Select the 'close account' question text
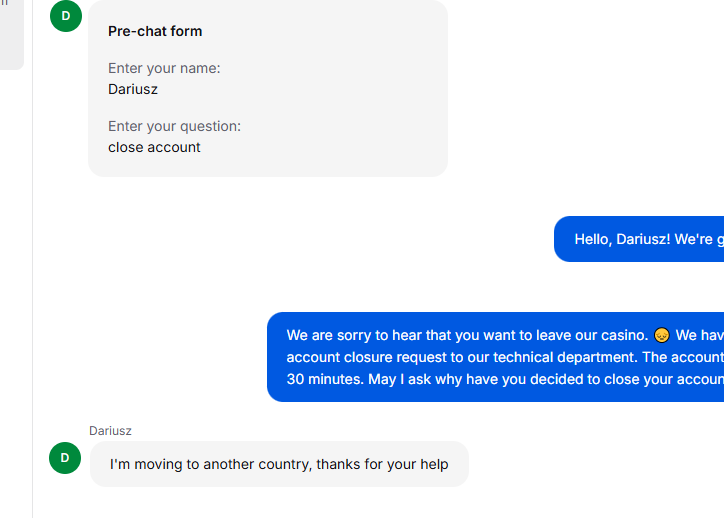Screen dimensions: 724x518 [x=154, y=147]
